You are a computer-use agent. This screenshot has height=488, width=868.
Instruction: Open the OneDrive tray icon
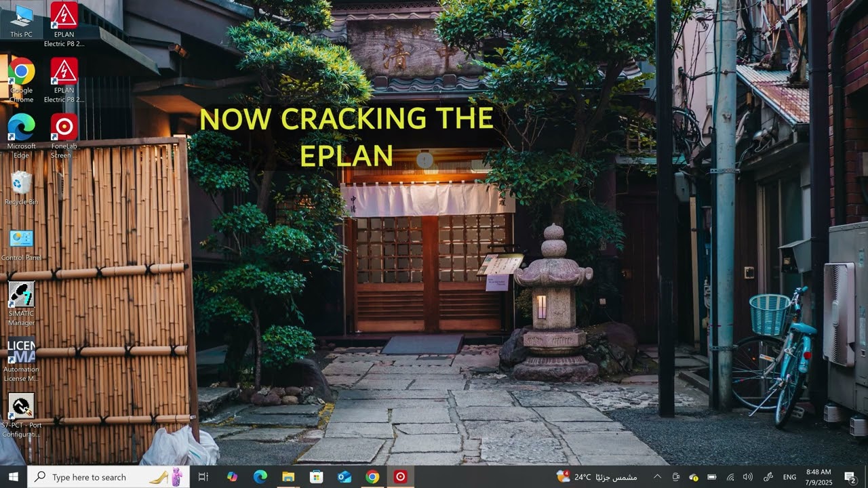click(x=694, y=477)
